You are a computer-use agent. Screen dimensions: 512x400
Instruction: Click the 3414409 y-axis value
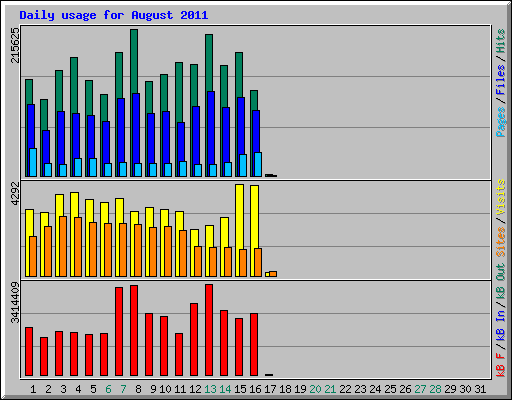click(x=15, y=303)
